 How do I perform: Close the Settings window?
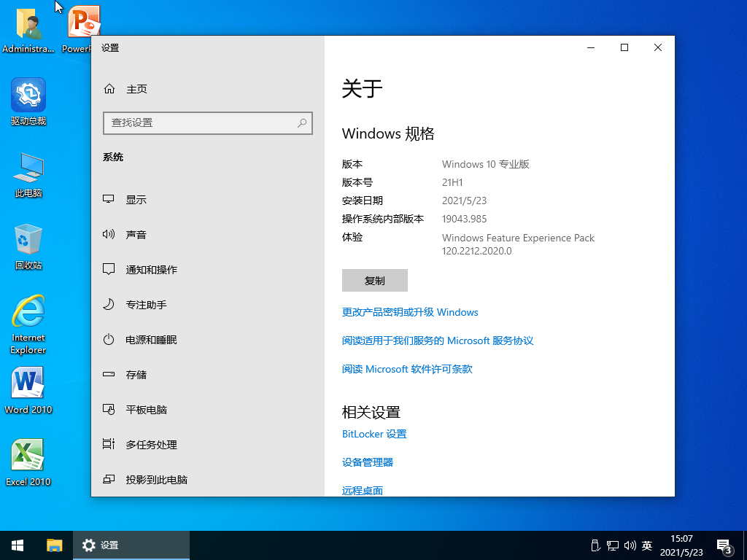point(658,47)
